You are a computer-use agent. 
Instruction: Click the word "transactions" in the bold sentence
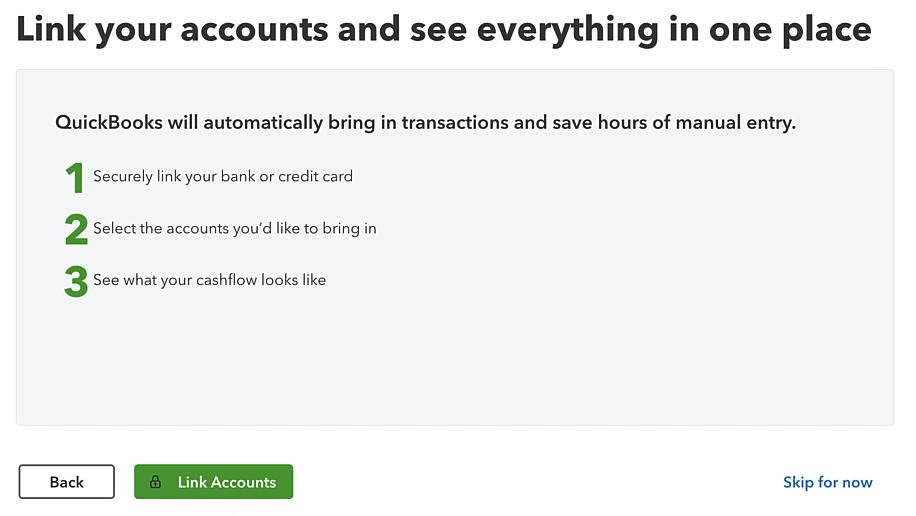pos(455,122)
